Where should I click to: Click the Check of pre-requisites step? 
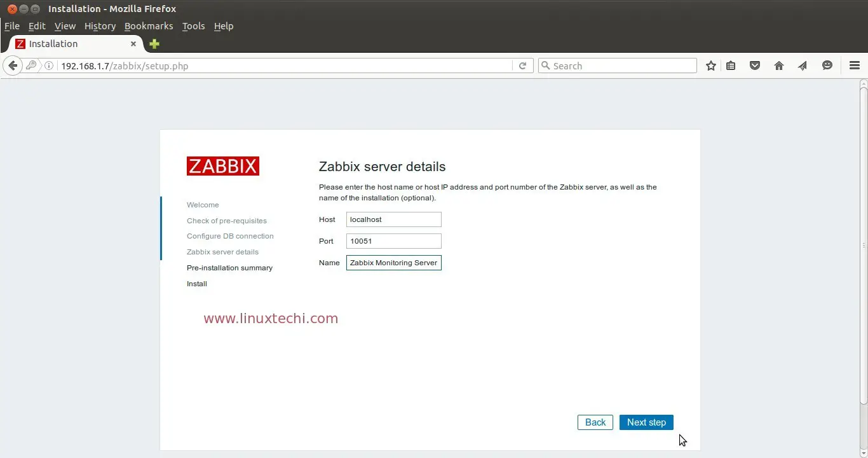pos(227,221)
